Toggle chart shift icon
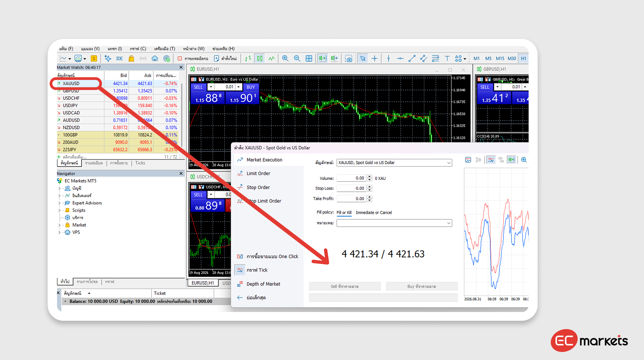Screen dimensions: 644x360 pyautogui.click(x=334, y=58)
